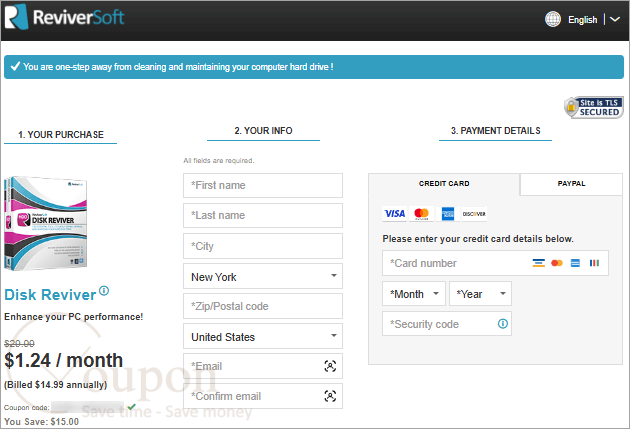
Task: Click 'All fields are required.' note
Action: click(219, 161)
